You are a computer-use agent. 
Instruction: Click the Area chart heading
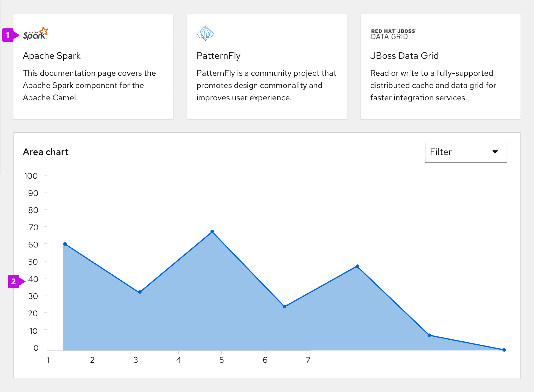(46, 152)
